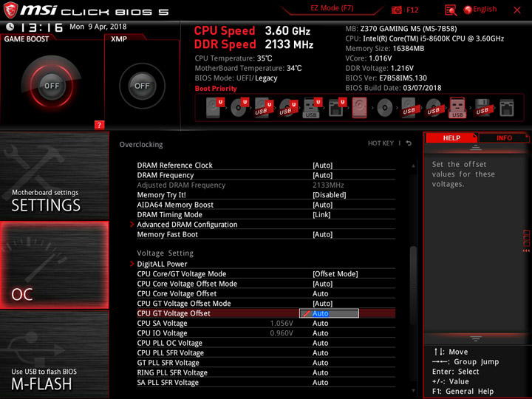Switch to the INFO tab

504,137
